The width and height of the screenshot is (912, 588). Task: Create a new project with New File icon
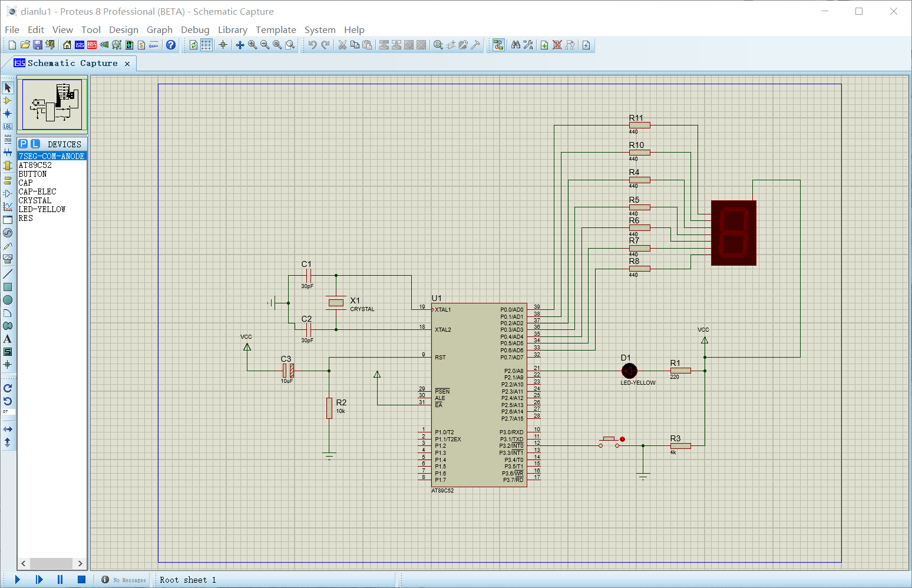[x=12, y=45]
